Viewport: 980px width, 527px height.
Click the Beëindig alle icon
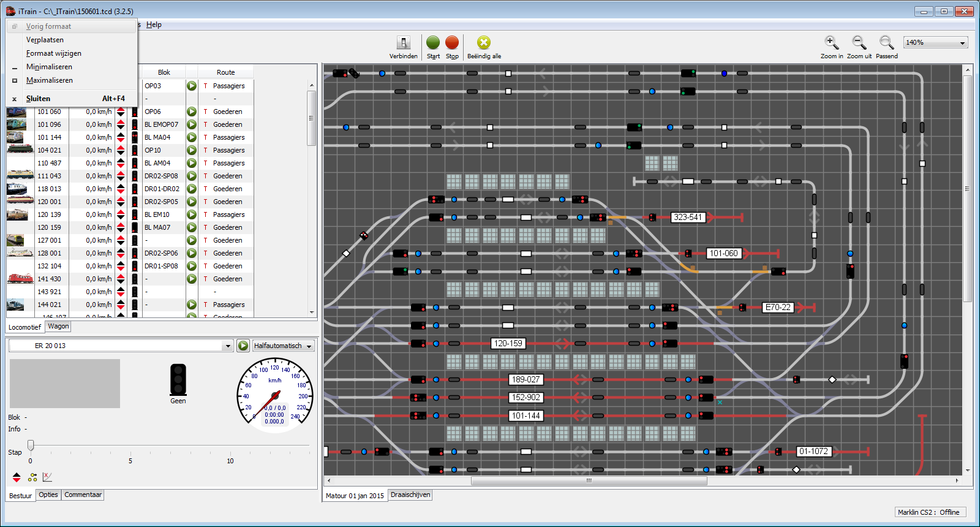484,42
